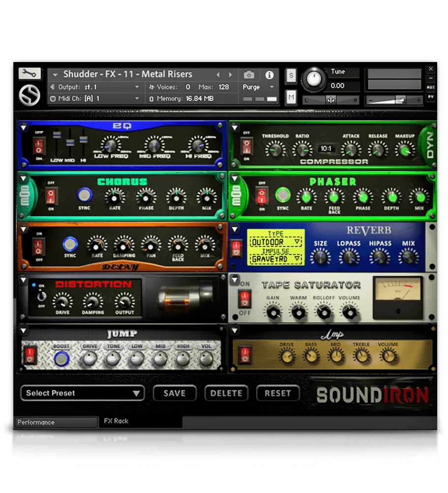Collapse the Tape Saturator module triangle
Image resolution: width=448 pixels, height=493 pixels.
click(235, 279)
